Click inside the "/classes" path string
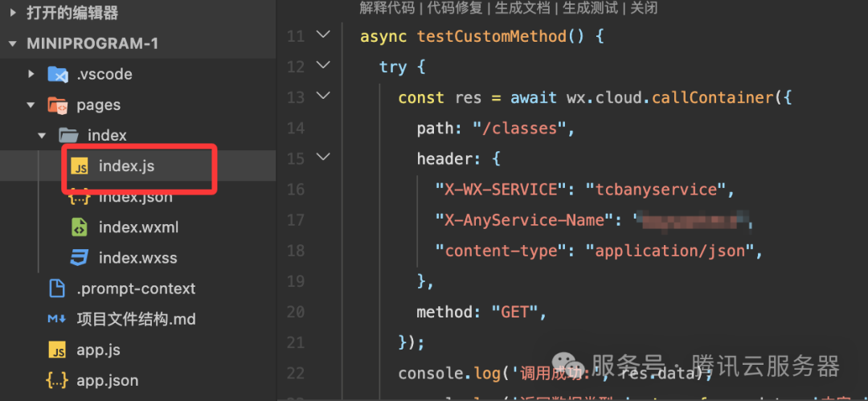Image resolution: width=868 pixels, height=401 pixels. point(520,128)
